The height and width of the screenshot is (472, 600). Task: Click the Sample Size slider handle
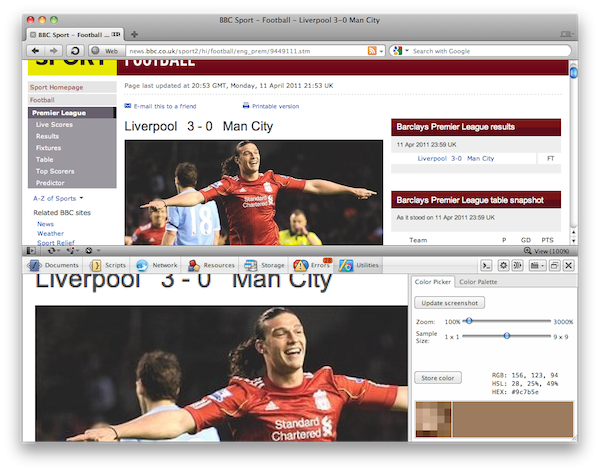tap(507, 336)
